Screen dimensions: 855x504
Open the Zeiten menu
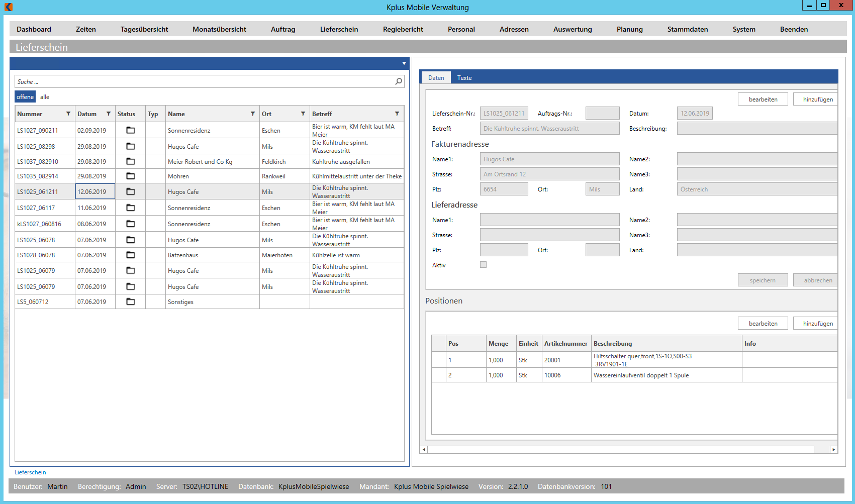pos(86,29)
